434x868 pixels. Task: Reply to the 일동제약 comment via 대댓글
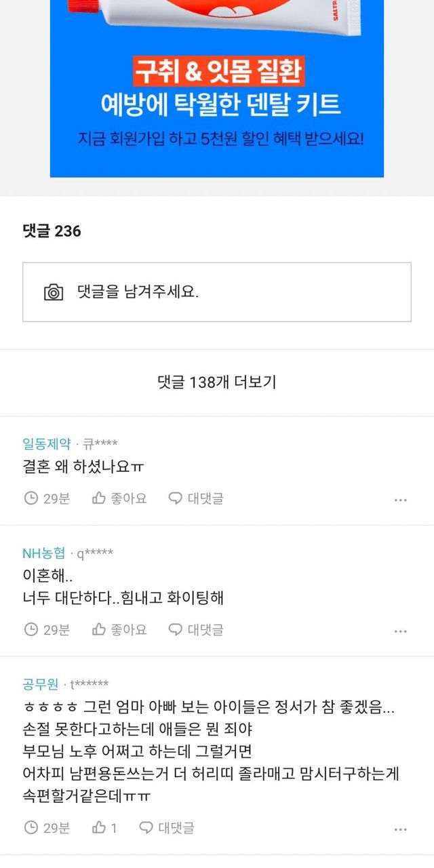[196, 498]
